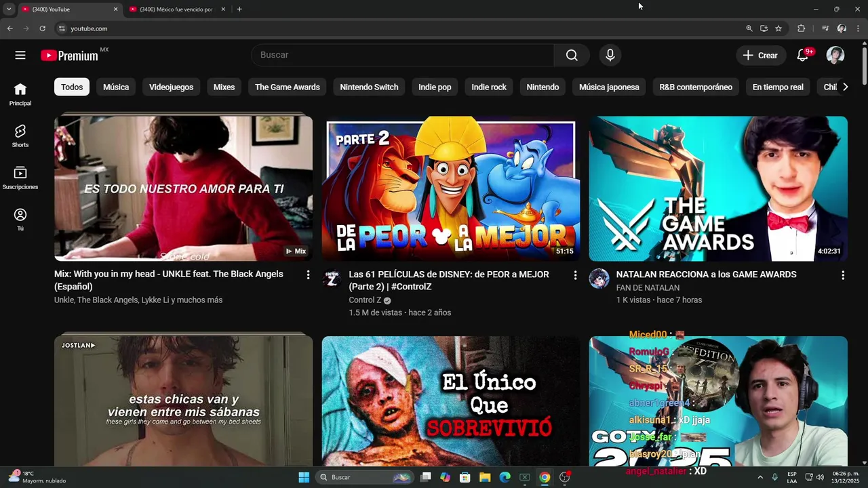Image resolution: width=868 pixels, height=488 pixels.
Task: Play the Disney PEOR a MEJOR thumbnail
Action: click(x=451, y=188)
